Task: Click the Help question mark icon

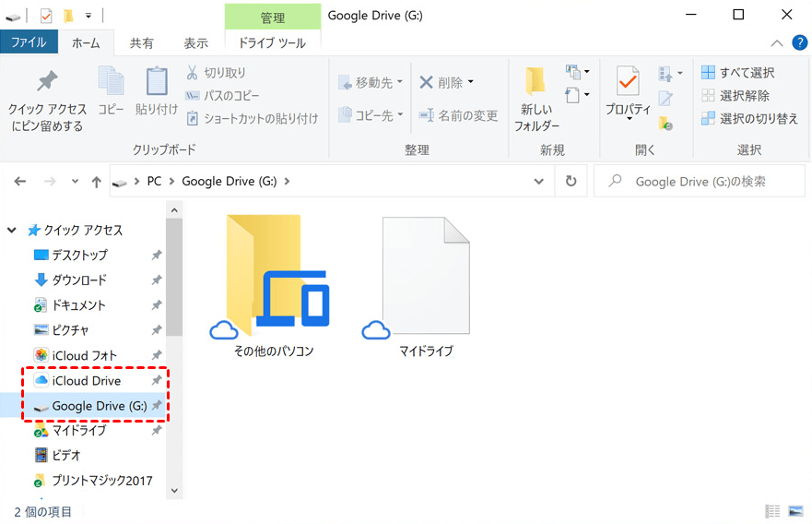Action: (799, 42)
